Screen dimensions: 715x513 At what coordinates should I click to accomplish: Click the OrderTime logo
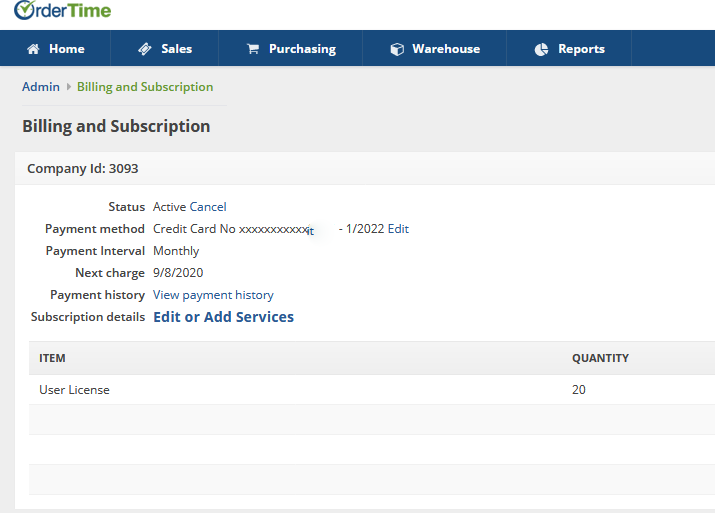click(x=62, y=10)
